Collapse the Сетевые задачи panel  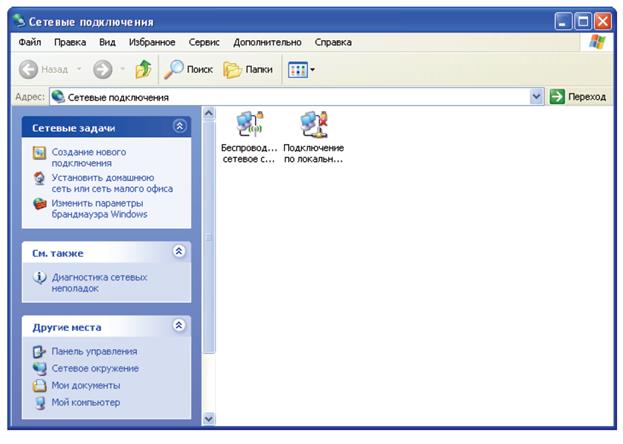(179, 127)
